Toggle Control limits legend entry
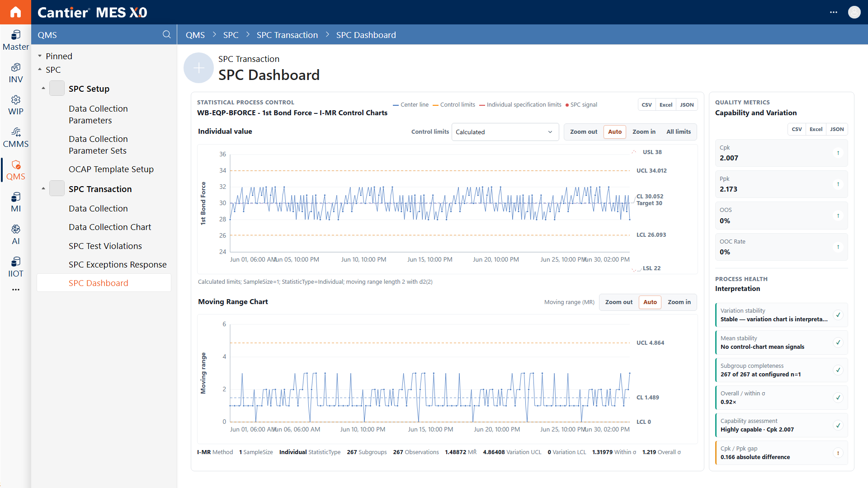The image size is (868, 488). [x=454, y=105]
